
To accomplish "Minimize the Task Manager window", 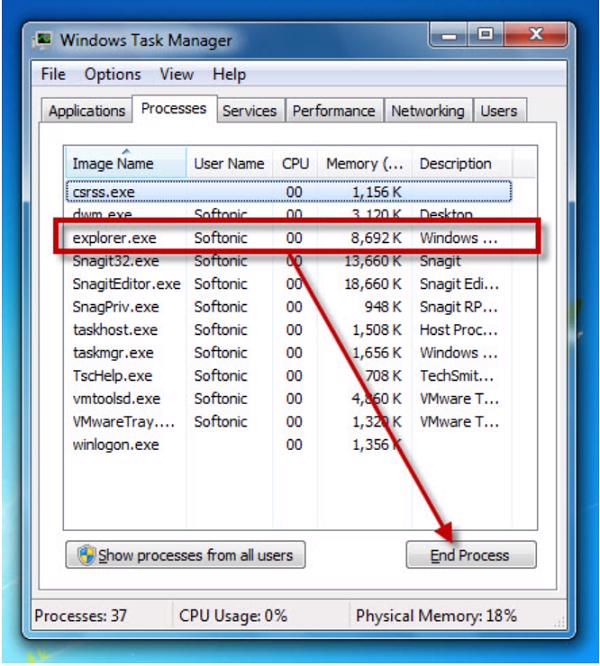I will tap(449, 35).
